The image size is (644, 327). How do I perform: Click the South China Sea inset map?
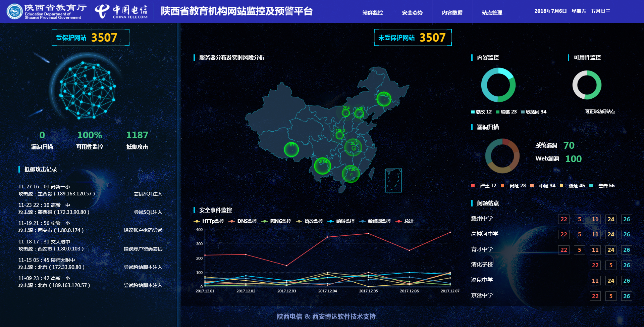point(393,180)
